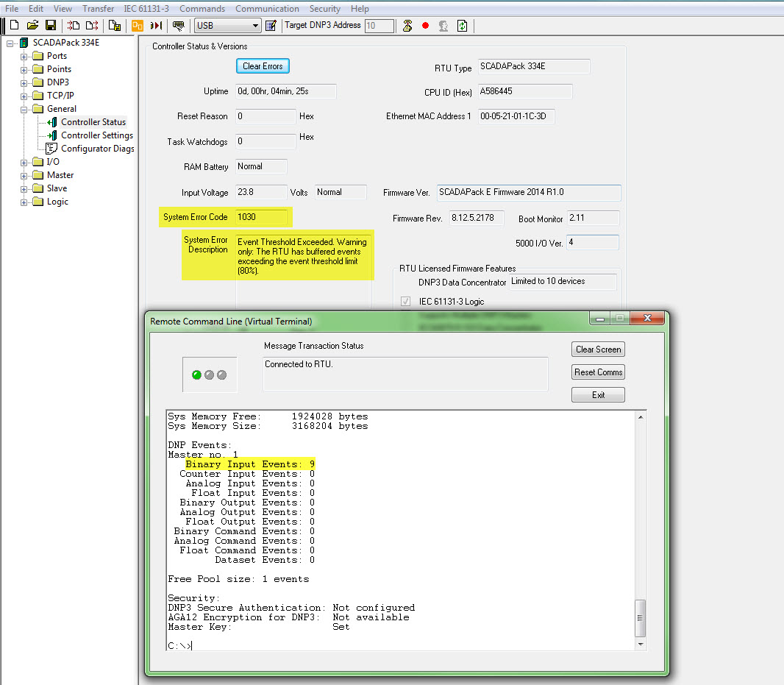This screenshot has height=685, width=784.
Task: Open the File menu
Action: 12,9
